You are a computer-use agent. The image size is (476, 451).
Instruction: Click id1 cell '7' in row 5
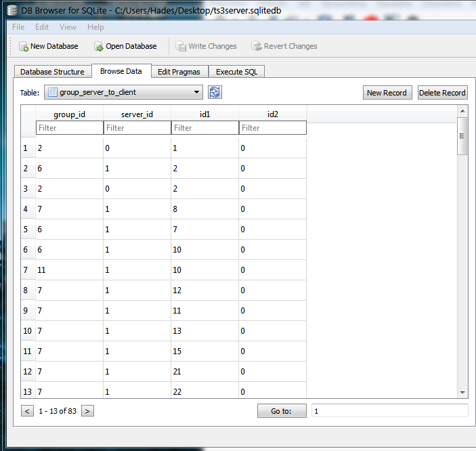coord(205,230)
